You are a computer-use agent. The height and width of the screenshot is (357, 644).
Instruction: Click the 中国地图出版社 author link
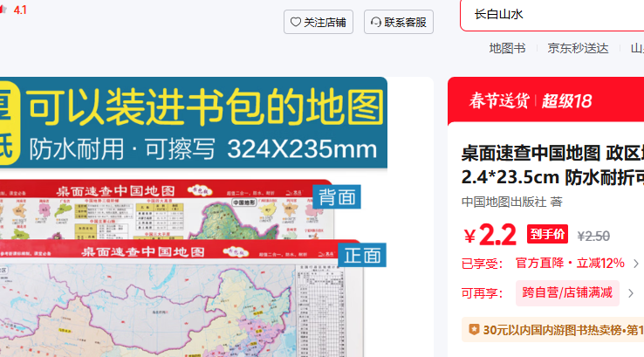point(504,202)
